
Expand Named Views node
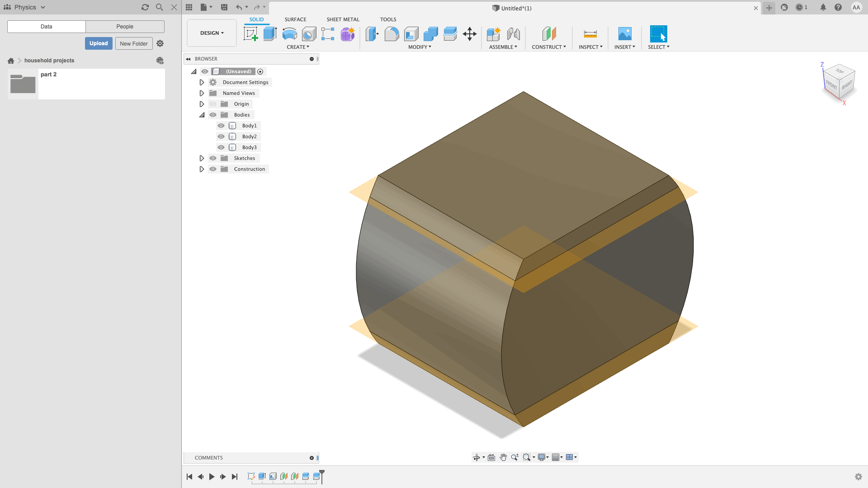pyautogui.click(x=202, y=93)
